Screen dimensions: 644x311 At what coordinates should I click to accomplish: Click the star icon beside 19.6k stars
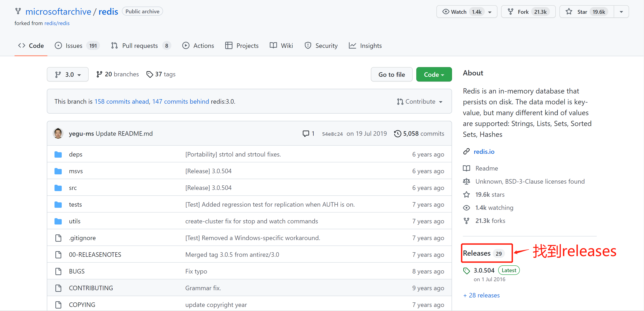(x=466, y=195)
